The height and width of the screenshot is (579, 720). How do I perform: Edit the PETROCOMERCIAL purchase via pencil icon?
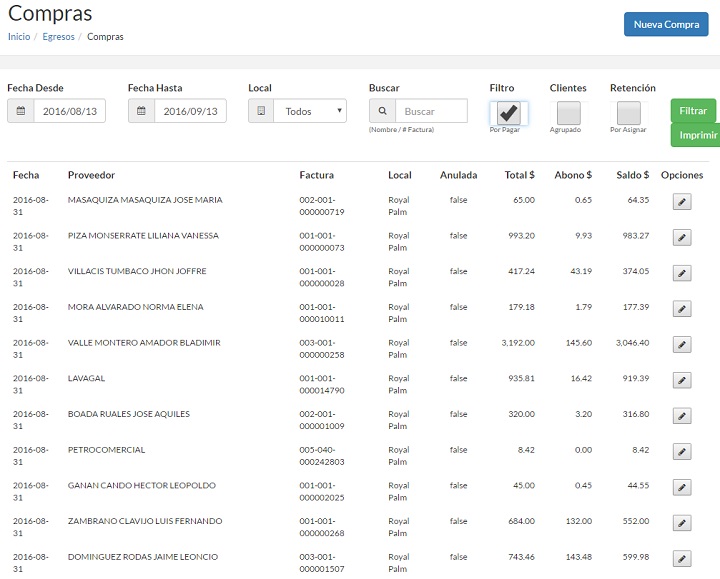(682, 452)
